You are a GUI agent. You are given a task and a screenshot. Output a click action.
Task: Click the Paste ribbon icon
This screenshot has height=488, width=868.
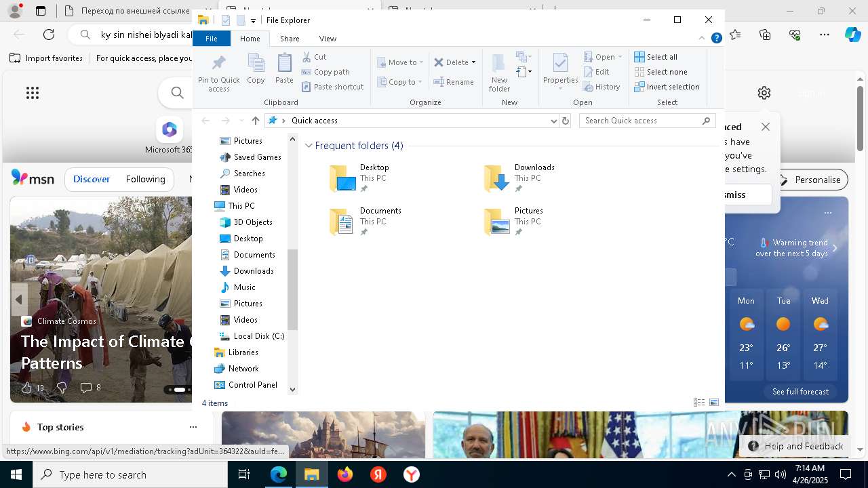pos(284,68)
